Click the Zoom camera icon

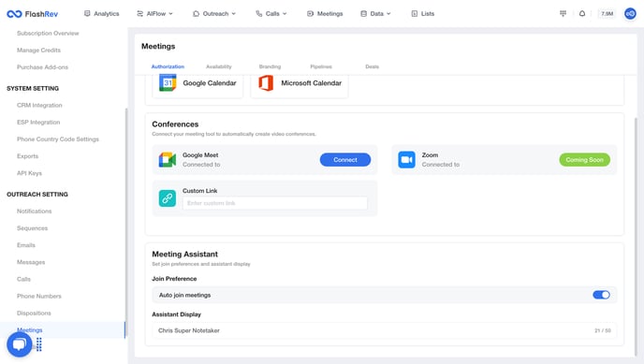(406, 160)
